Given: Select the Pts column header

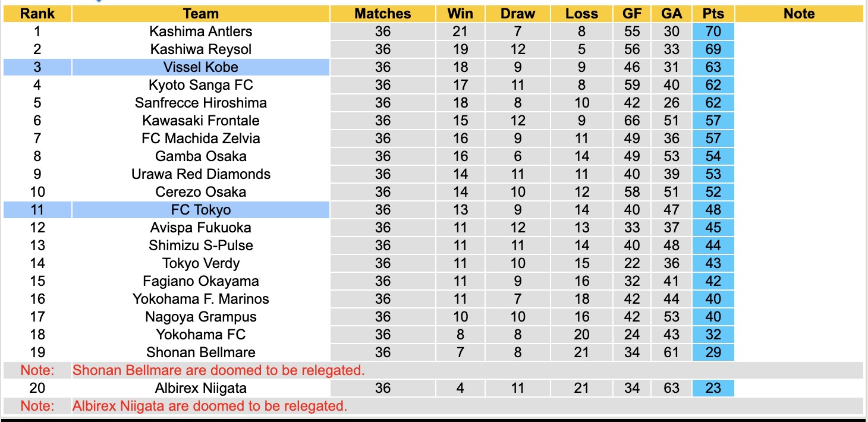Looking at the screenshot, I should 713,14.
